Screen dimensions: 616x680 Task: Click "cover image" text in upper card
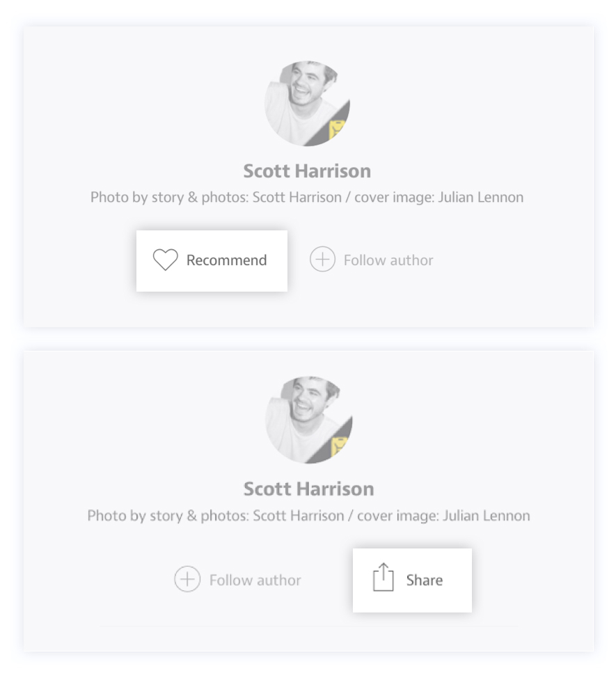tap(393, 197)
